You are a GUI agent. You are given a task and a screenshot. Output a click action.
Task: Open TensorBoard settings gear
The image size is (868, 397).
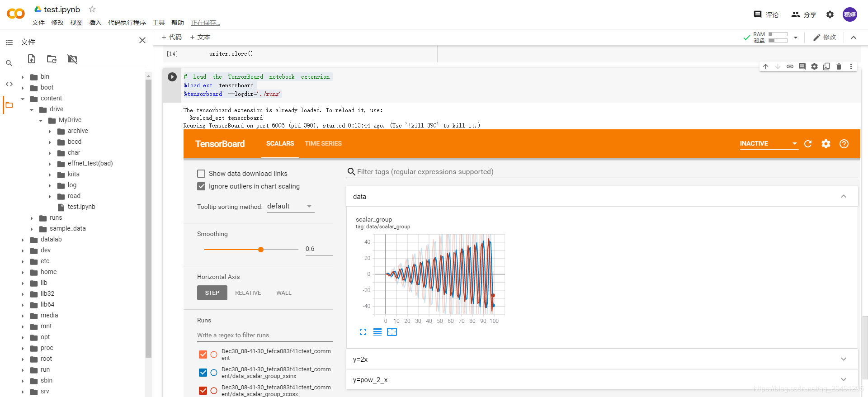point(826,144)
